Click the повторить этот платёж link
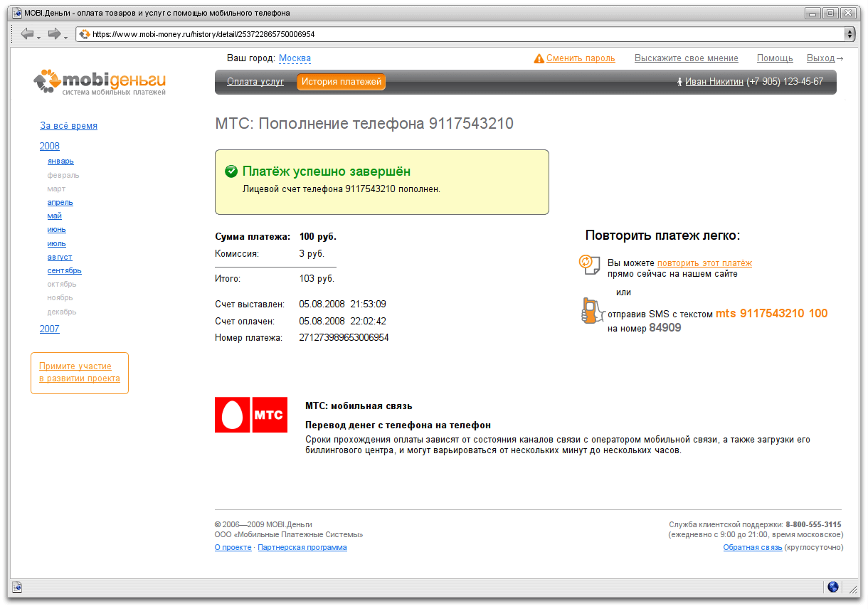The width and height of the screenshot is (868, 609). (x=704, y=263)
